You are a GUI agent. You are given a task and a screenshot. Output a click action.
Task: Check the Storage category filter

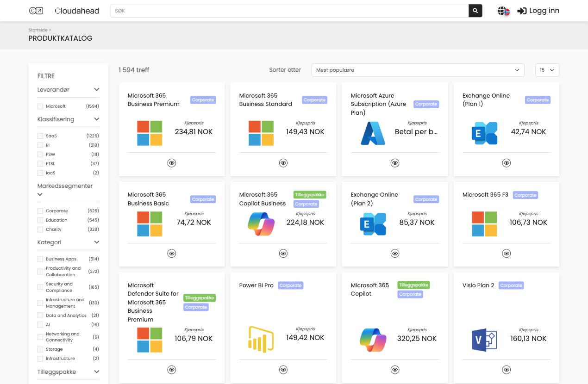click(40, 349)
